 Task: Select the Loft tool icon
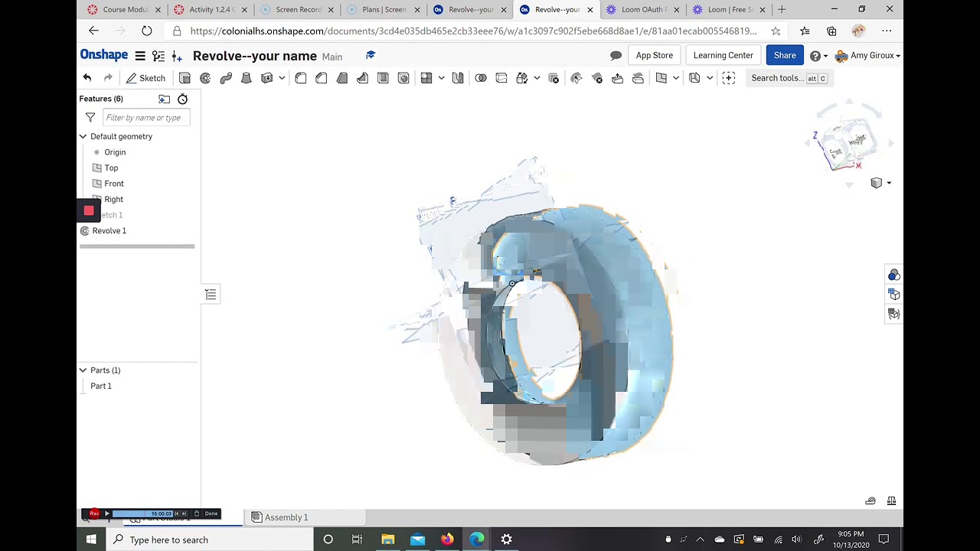click(x=247, y=78)
